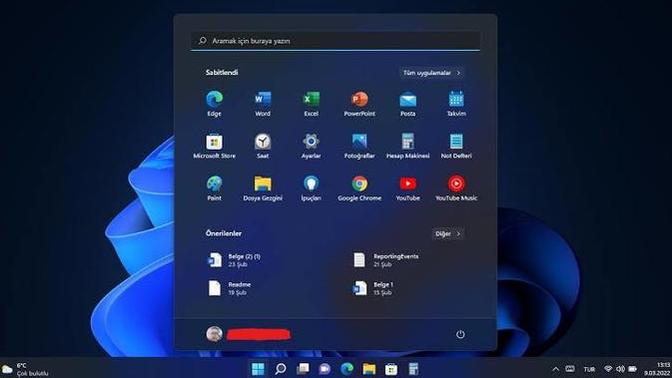Show all apps via Tüm uygulamalar
Viewport: 672px width, 378px height.
[432, 73]
